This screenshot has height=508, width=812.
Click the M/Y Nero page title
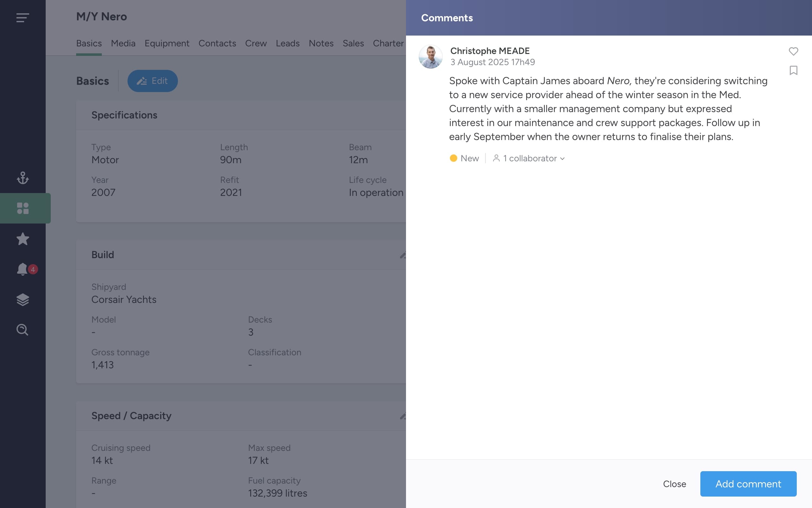[101, 17]
